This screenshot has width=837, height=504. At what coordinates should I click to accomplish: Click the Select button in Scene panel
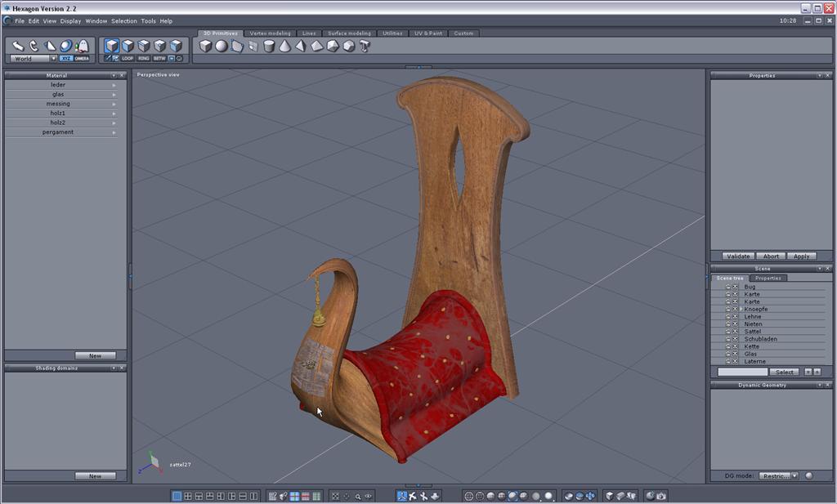coord(784,372)
